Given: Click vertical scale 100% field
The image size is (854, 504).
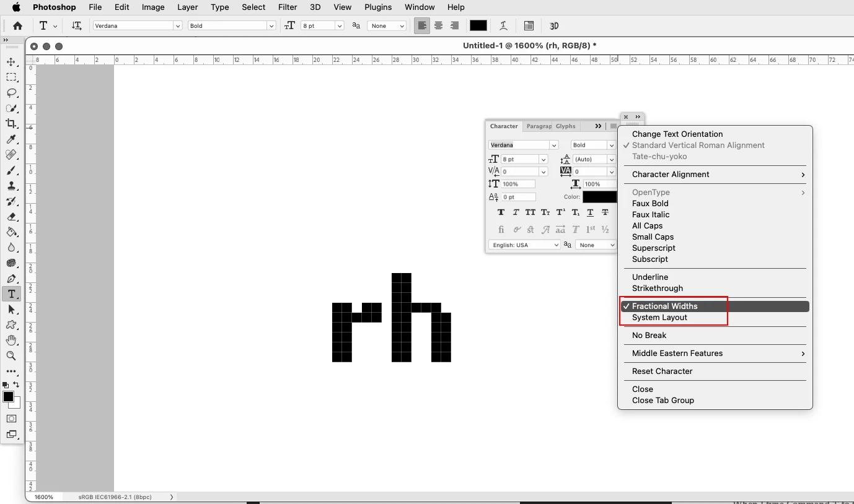Looking at the screenshot, I should (x=519, y=184).
